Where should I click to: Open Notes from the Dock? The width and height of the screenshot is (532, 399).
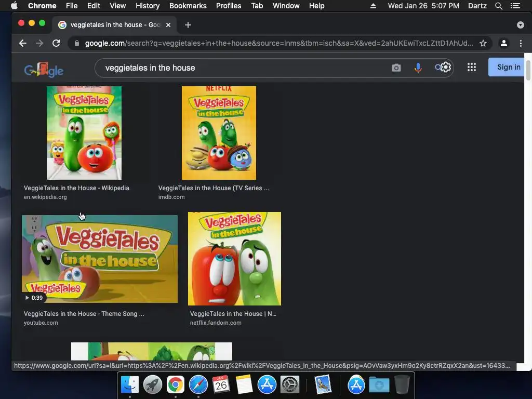[x=244, y=385]
